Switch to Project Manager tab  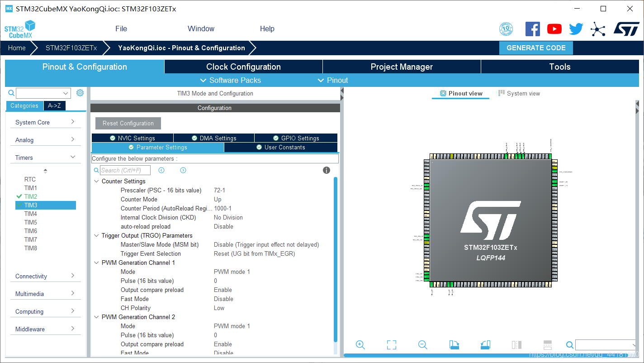click(x=402, y=67)
